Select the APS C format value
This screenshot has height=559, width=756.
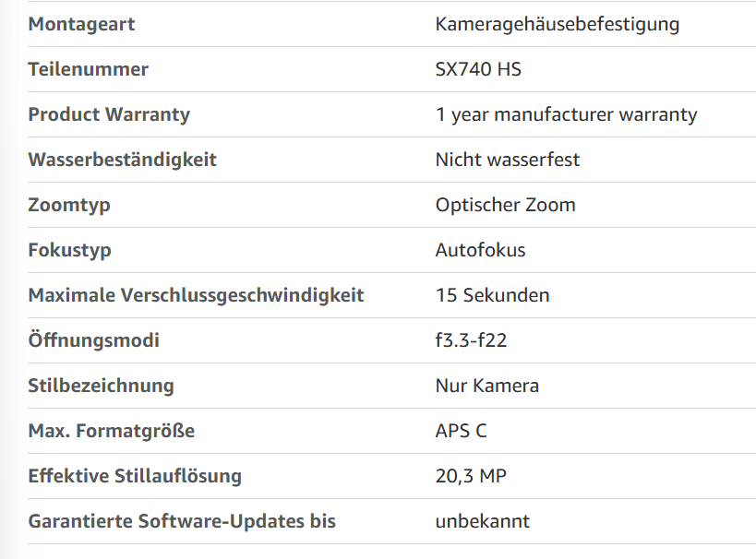pyautogui.click(x=461, y=432)
